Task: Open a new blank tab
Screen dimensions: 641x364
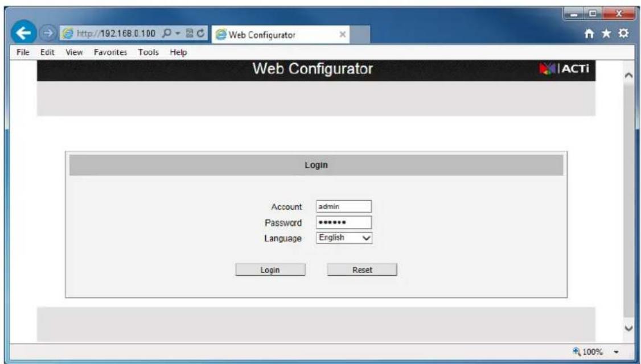Action: [x=360, y=34]
